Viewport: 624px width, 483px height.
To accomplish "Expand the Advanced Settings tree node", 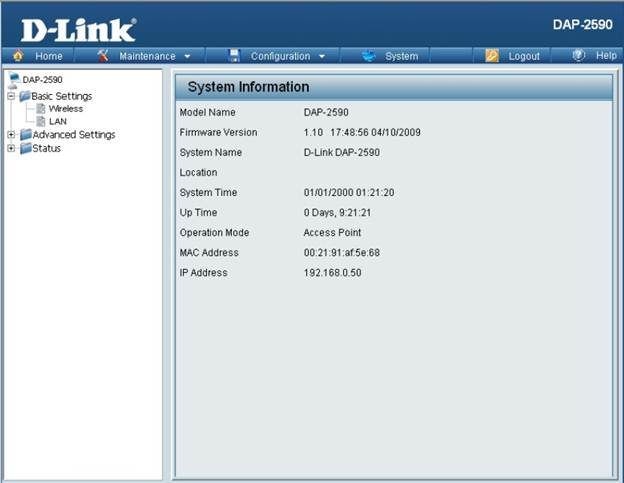I will pos(11,135).
